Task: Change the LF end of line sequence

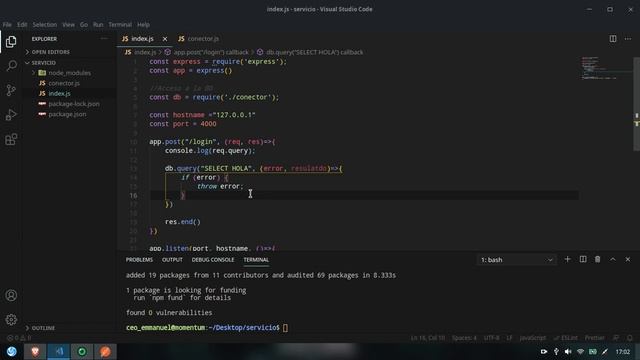Action: (509, 338)
